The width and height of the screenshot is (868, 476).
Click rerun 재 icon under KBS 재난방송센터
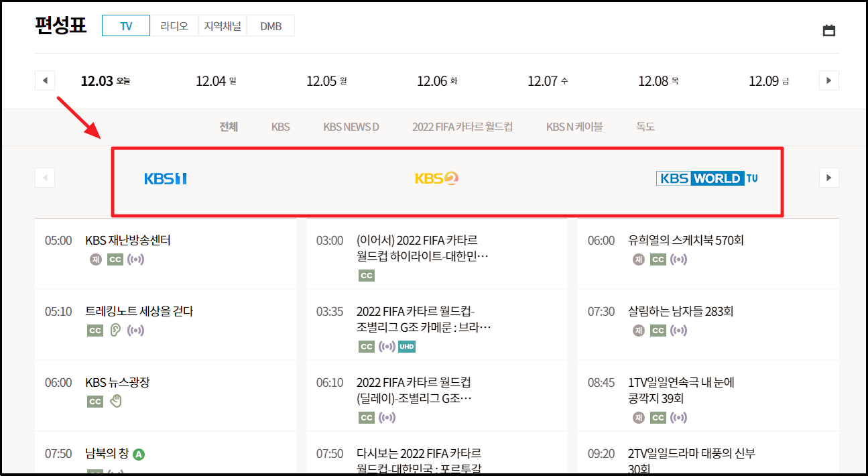click(96, 259)
